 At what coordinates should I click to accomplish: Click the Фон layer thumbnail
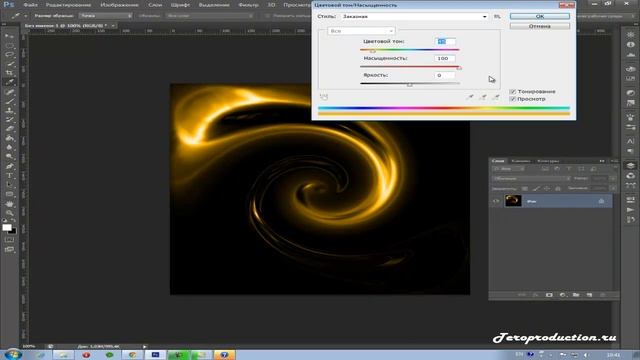(x=513, y=200)
